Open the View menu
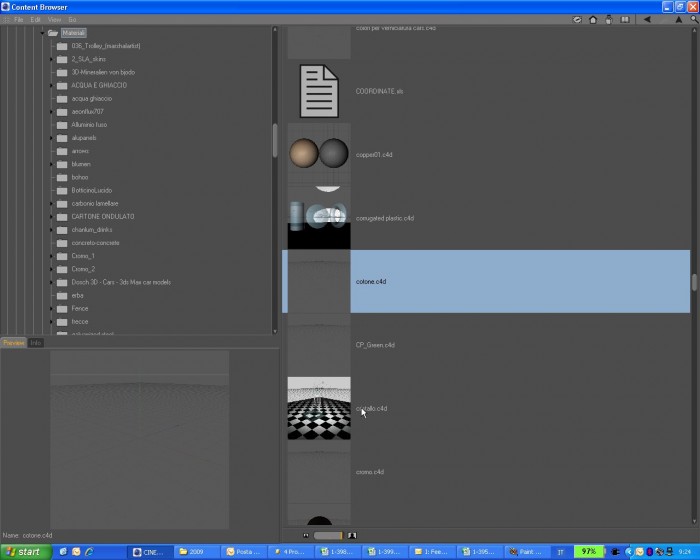 pyautogui.click(x=54, y=20)
